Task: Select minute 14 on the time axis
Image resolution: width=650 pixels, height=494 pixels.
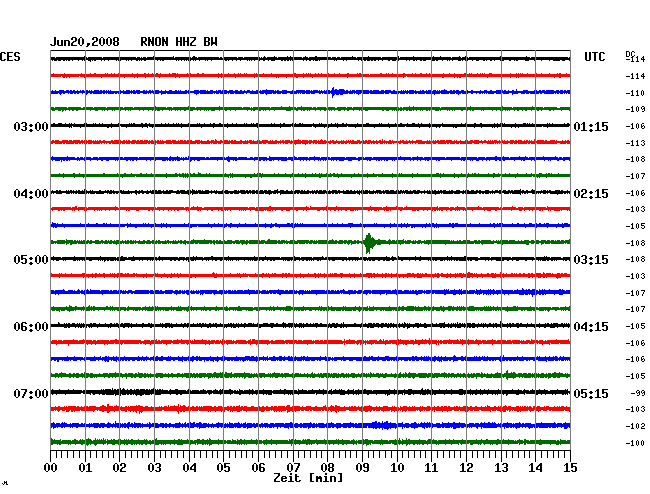Action: 535,467
